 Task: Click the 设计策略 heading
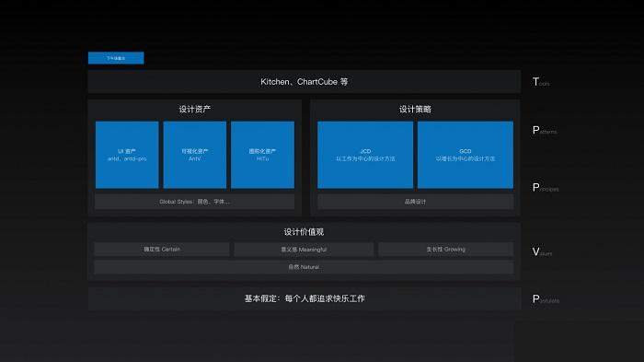pos(415,109)
